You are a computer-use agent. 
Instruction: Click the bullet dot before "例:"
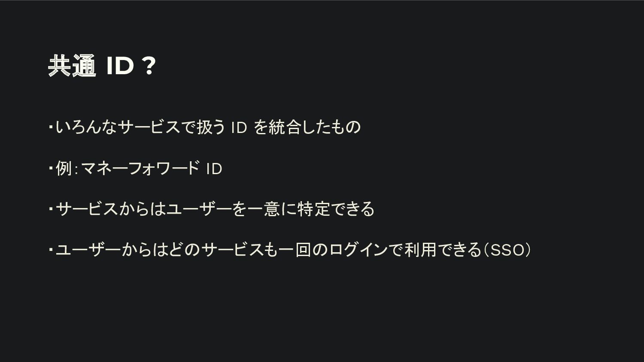click(51, 168)
